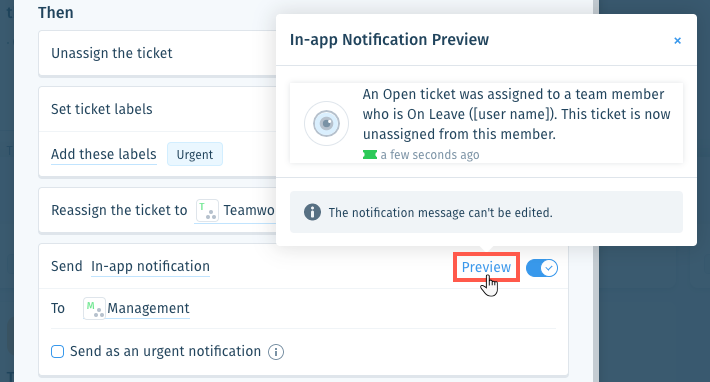This screenshot has width=710, height=382.
Task: Change the Management recipient selection
Action: pyautogui.click(x=148, y=308)
